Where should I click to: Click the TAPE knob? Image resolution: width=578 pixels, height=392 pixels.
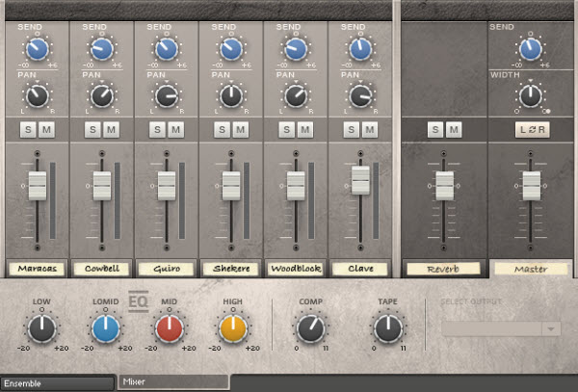[388, 328]
